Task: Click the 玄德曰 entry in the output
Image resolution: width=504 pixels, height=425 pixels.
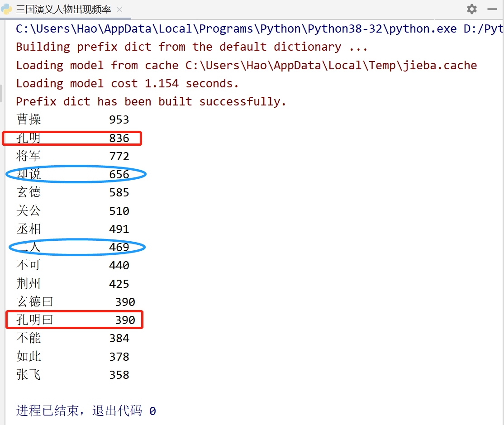Action: 35,302
